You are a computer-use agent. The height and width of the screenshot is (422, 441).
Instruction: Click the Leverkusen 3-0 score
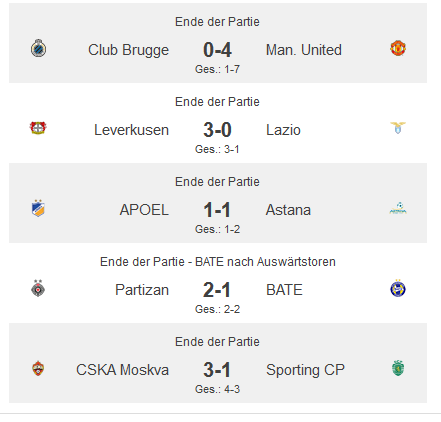pos(217,130)
